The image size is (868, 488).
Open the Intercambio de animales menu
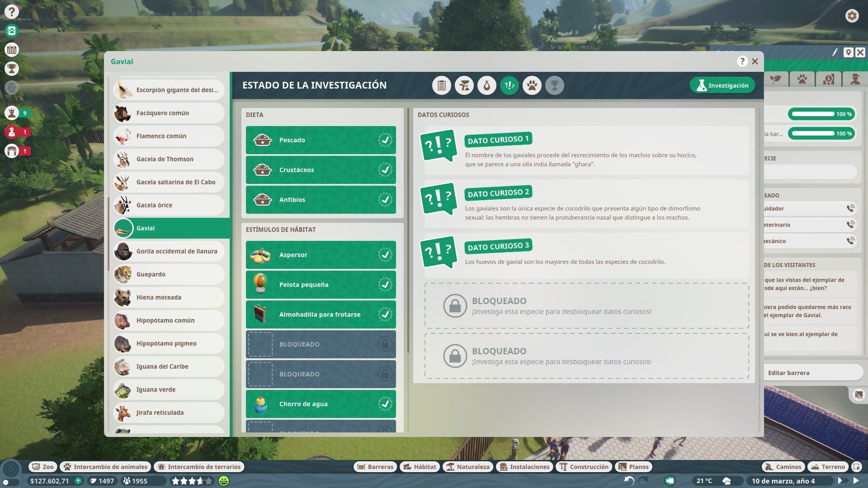click(106, 467)
